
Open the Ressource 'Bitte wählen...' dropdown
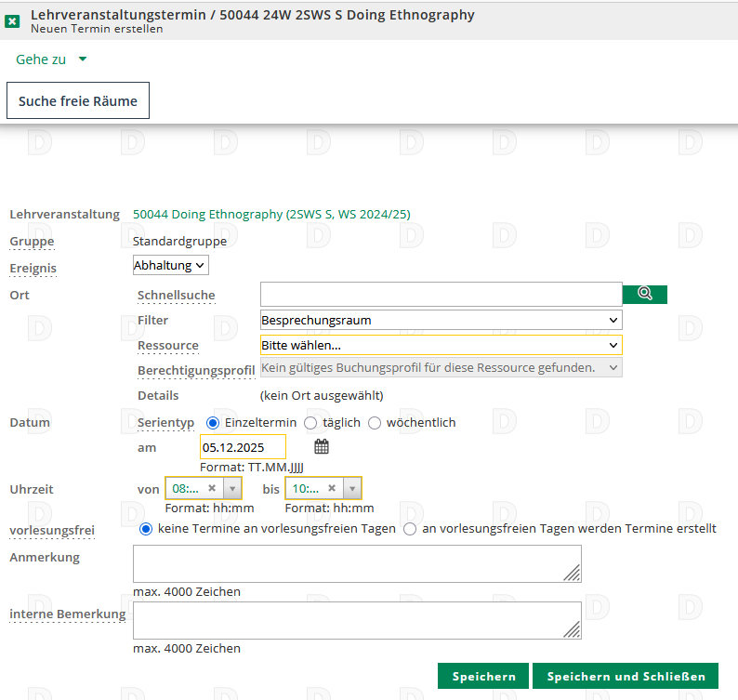coord(441,345)
